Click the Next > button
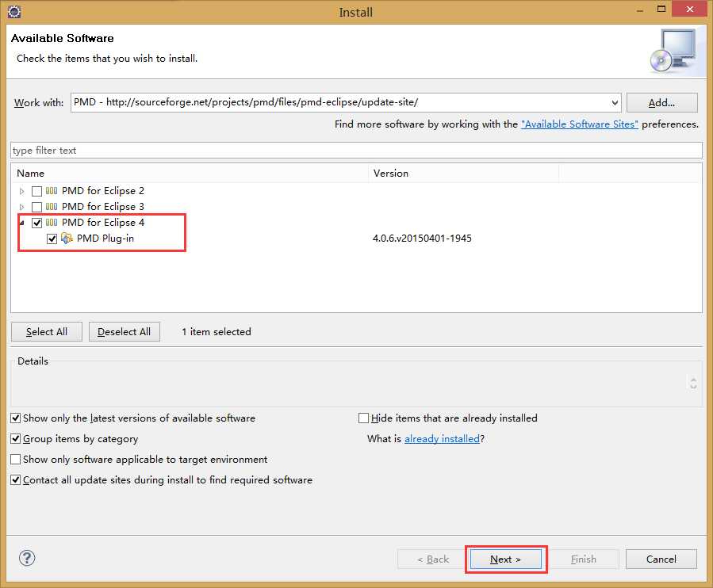 [505, 559]
